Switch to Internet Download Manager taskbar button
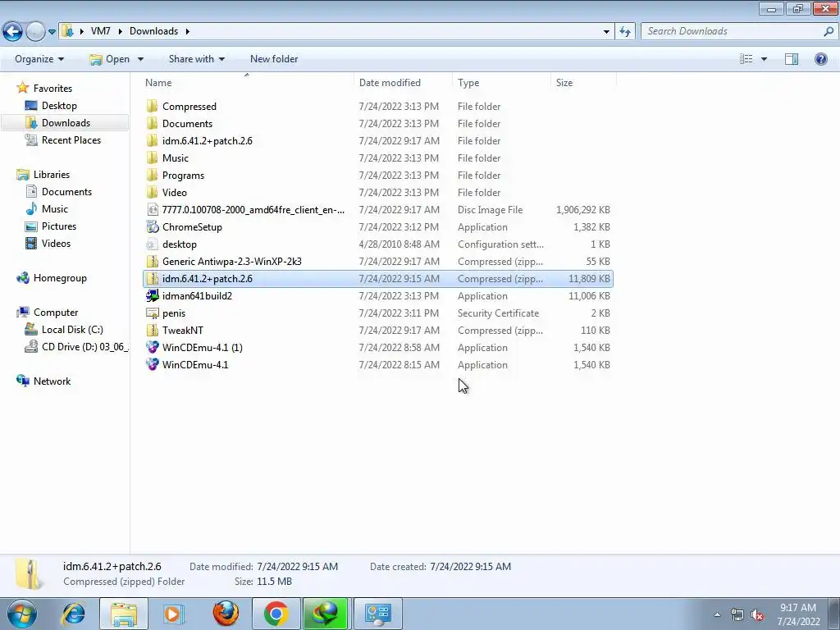Screen dimensions: 840x630 tap(326, 614)
